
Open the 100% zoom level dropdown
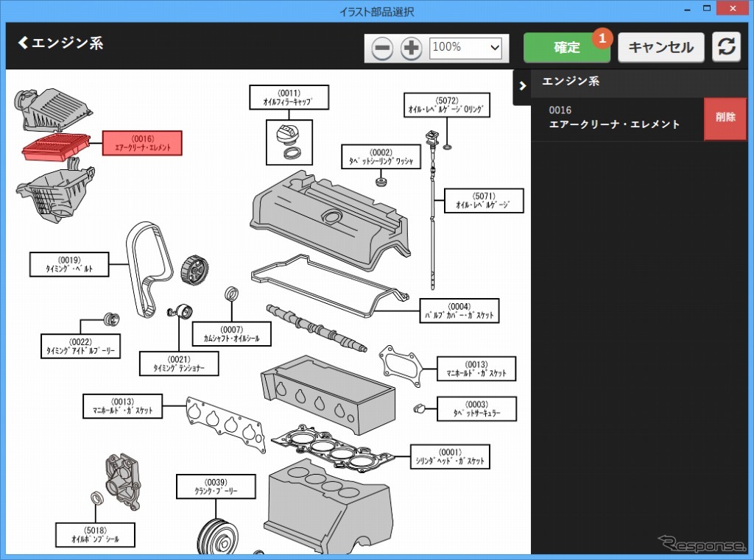[465, 47]
